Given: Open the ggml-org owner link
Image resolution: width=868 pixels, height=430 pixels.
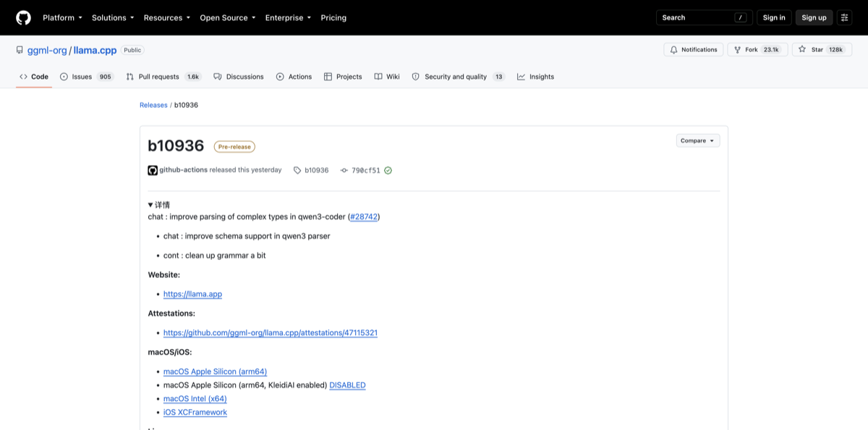Looking at the screenshot, I should (x=47, y=50).
